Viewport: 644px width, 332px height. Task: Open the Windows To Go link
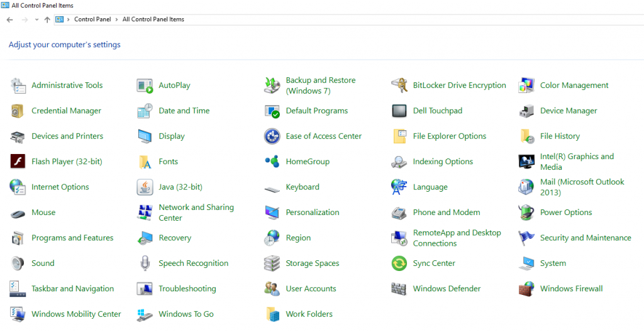(x=186, y=314)
